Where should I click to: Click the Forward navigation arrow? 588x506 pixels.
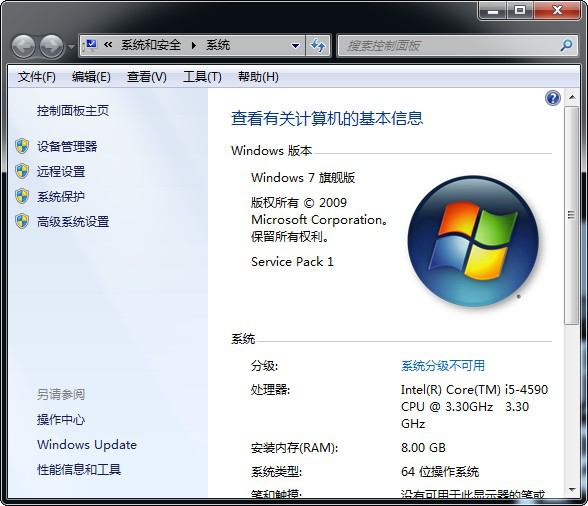click(x=51, y=47)
